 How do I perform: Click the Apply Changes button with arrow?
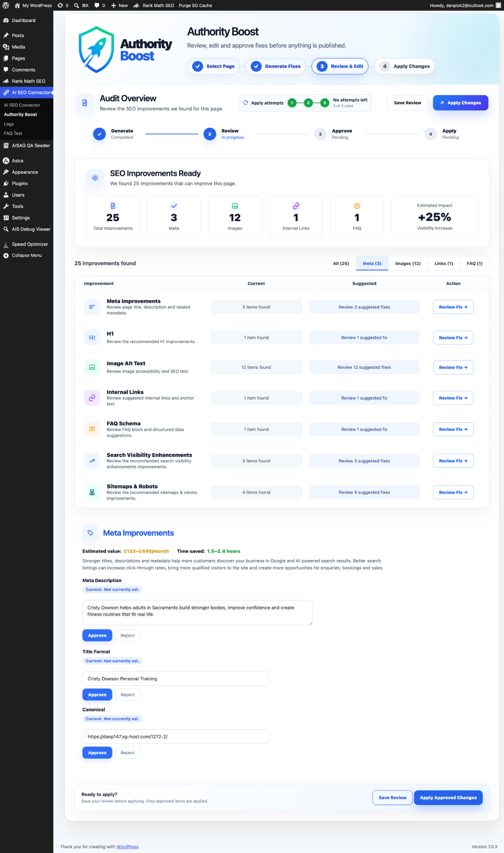pos(460,103)
